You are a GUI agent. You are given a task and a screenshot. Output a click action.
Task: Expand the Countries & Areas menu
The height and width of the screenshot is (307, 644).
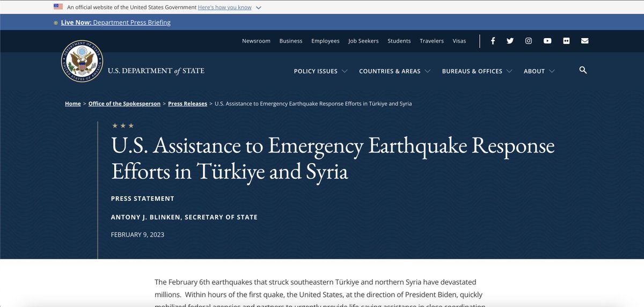[x=394, y=71]
